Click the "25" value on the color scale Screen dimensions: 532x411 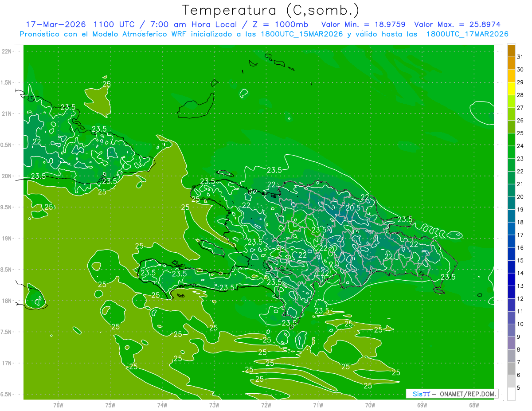coord(520,133)
